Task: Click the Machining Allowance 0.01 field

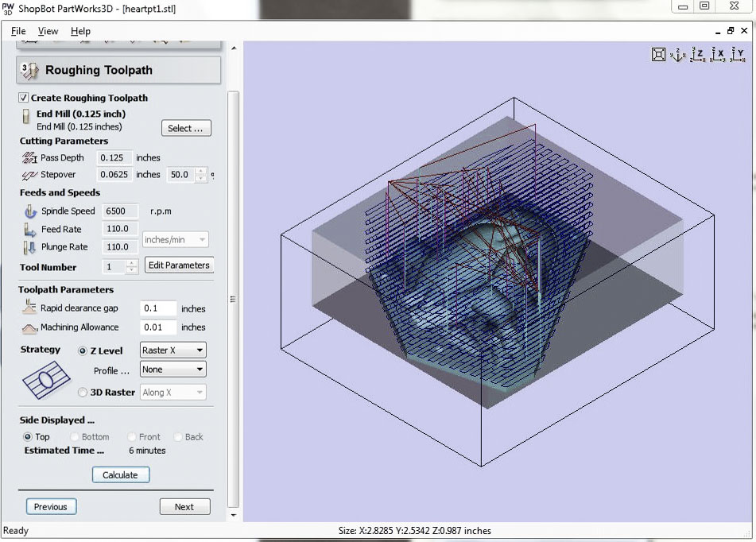Action: 158,327
